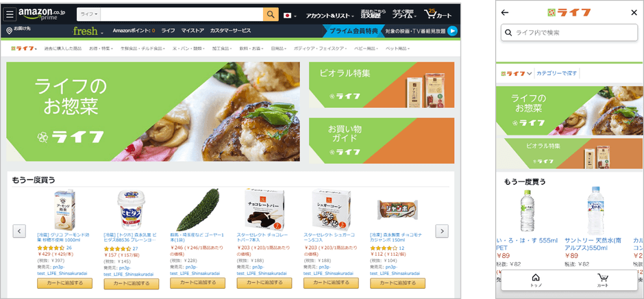The height and width of the screenshot is (299, 644).
Task: Click the delivery location pin icon
Action: [10, 30]
